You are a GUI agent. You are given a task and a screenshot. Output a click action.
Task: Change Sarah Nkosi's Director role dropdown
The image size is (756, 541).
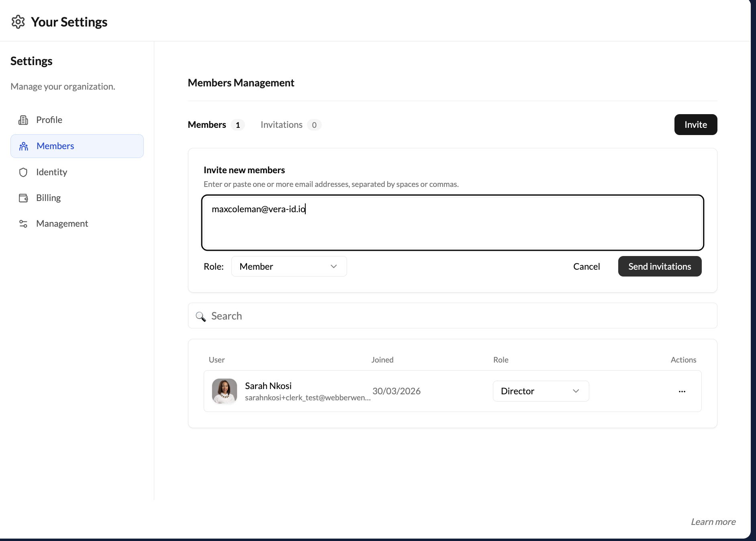coord(540,391)
